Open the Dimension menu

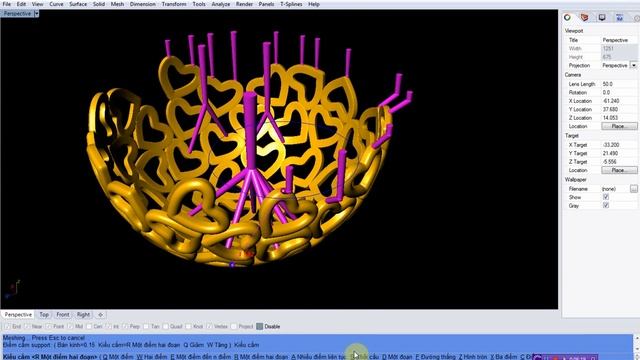[142, 4]
